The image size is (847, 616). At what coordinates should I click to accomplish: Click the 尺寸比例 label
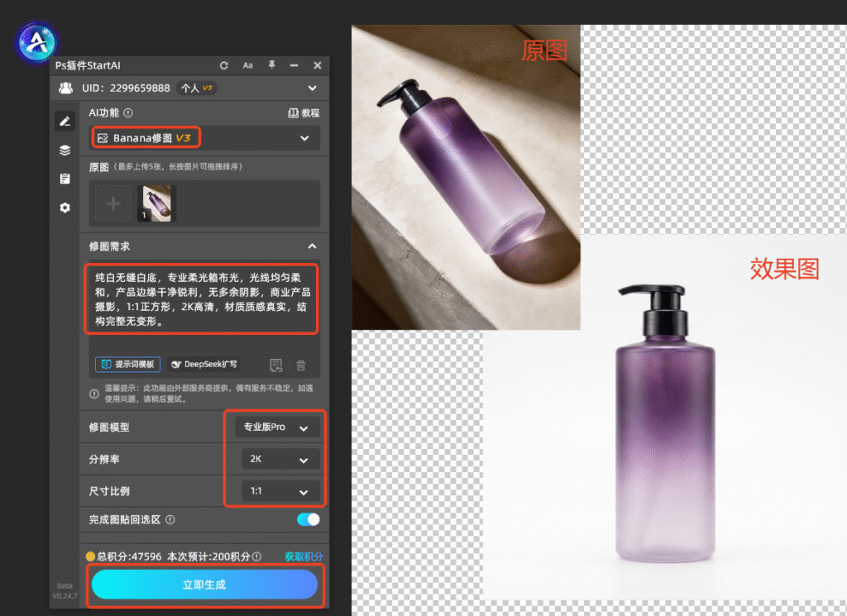tap(109, 491)
